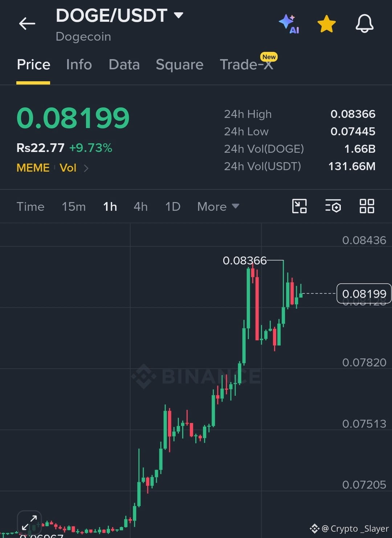This screenshot has width=392, height=538.
Task: Open the Square tab
Action: [x=179, y=65]
